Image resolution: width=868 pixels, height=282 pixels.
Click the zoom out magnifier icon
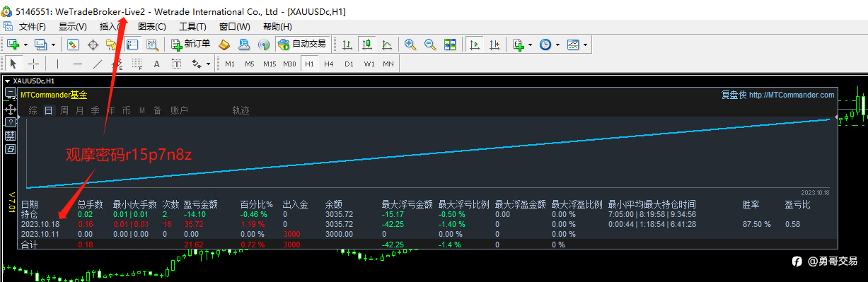pos(429,44)
